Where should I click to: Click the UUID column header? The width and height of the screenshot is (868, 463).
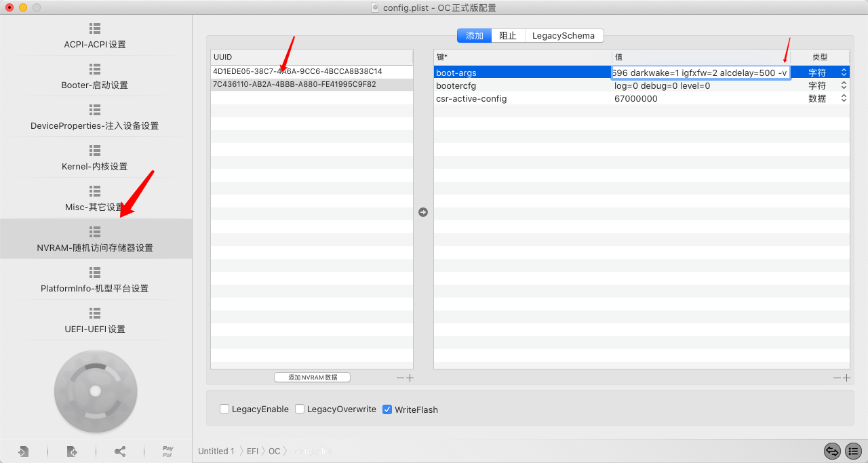(x=311, y=57)
